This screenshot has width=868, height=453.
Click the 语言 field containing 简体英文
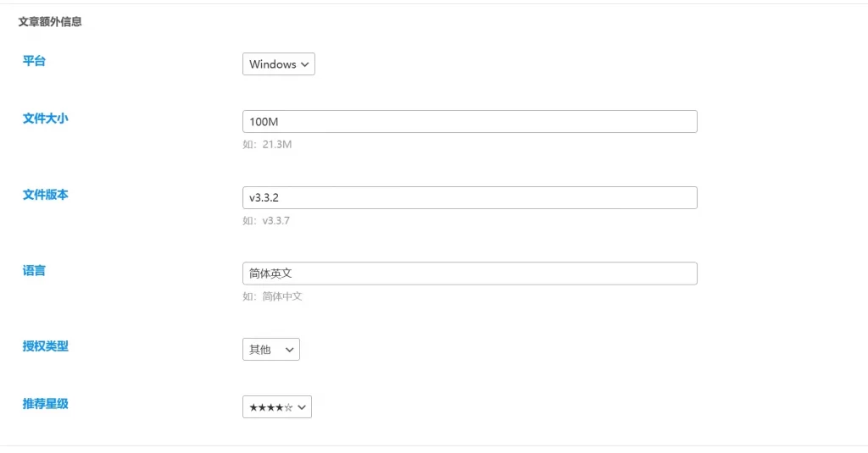[469, 273]
